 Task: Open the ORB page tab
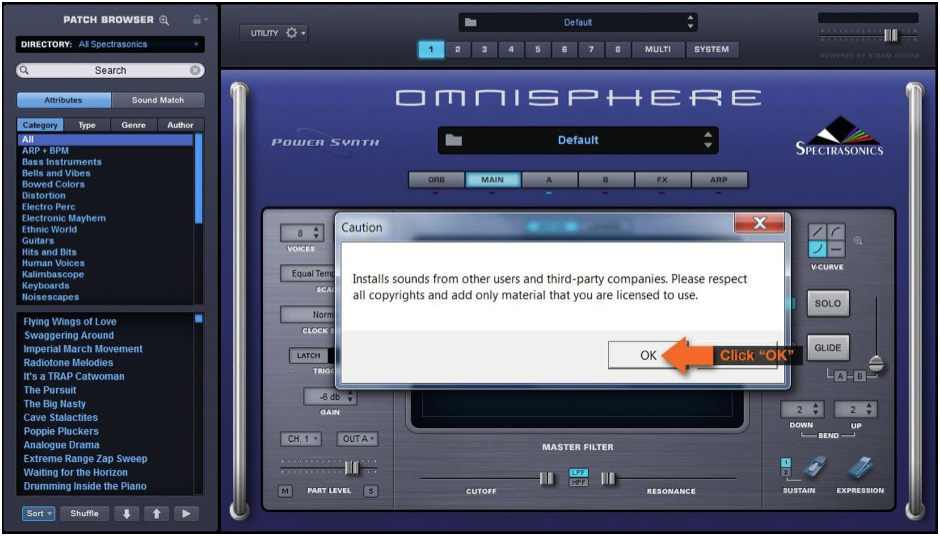436,180
